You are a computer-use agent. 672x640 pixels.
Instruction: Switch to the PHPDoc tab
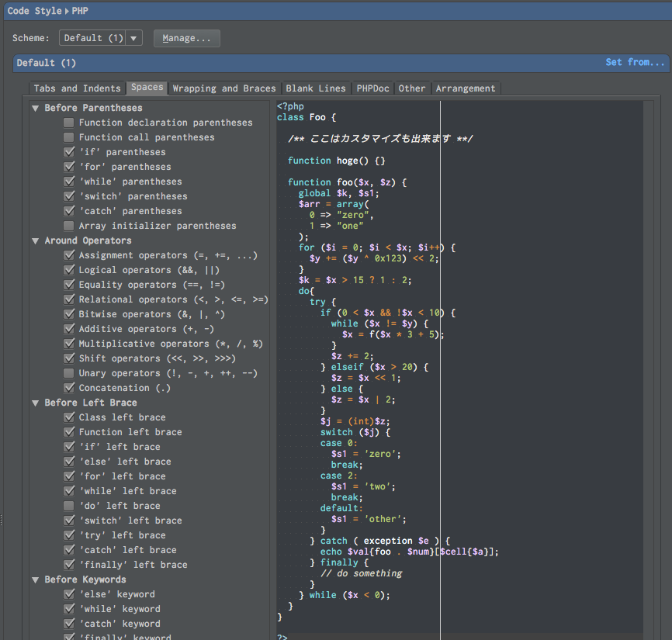tap(372, 88)
